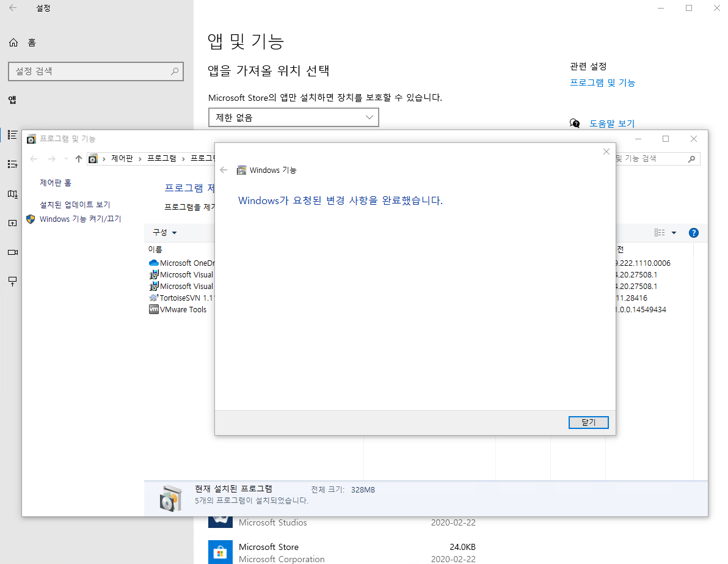Image resolution: width=728 pixels, height=564 pixels.
Task: Open Windows 기능 켜기/끄기 link
Action: click(x=81, y=219)
